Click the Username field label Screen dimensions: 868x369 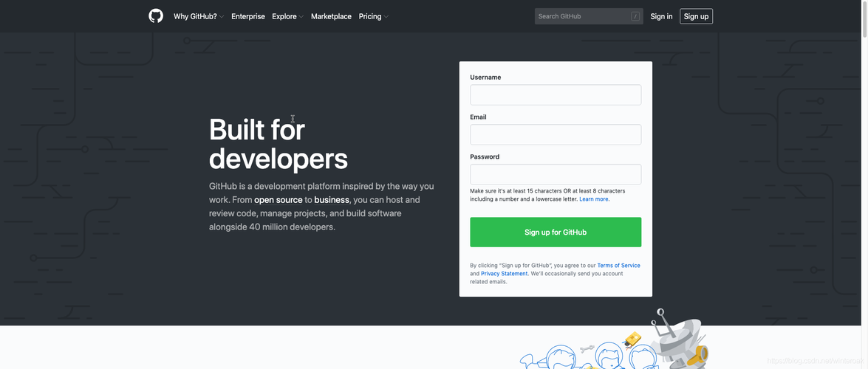485,77
